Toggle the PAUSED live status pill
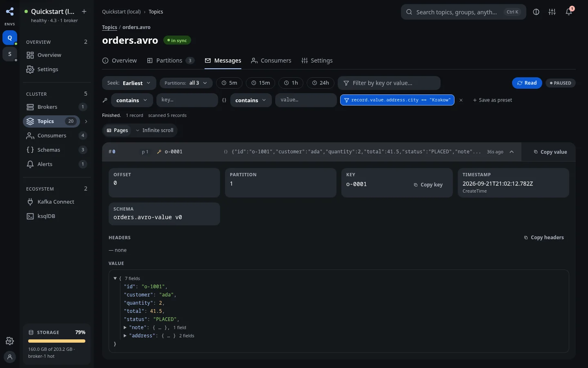Image resolution: width=588 pixels, height=368 pixels. [x=561, y=83]
